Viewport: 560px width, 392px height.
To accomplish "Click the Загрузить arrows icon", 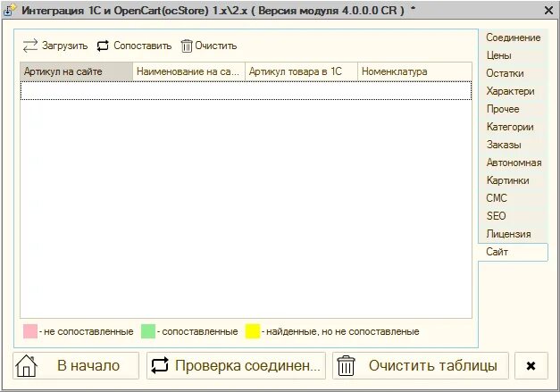I will click(x=30, y=46).
